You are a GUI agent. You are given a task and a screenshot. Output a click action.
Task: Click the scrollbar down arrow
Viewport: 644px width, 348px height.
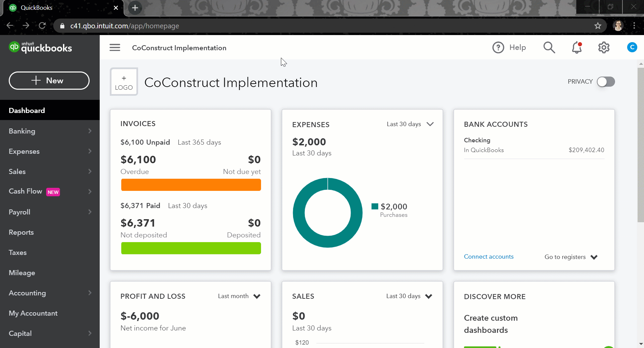[641, 344]
